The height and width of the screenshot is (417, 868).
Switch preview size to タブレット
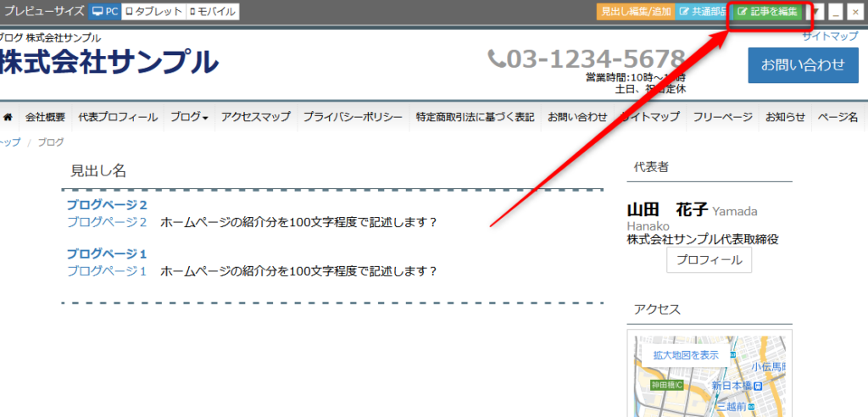153,12
